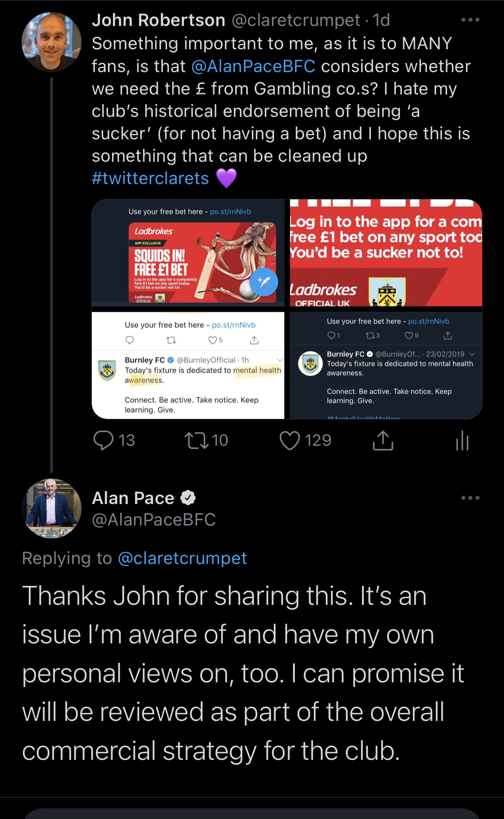
Task: View the 'sucker not to' image
Action: coord(386,253)
